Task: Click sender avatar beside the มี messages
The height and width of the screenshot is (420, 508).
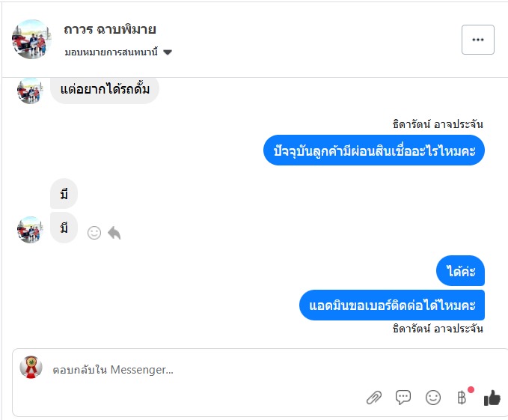Action: (30, 229)
